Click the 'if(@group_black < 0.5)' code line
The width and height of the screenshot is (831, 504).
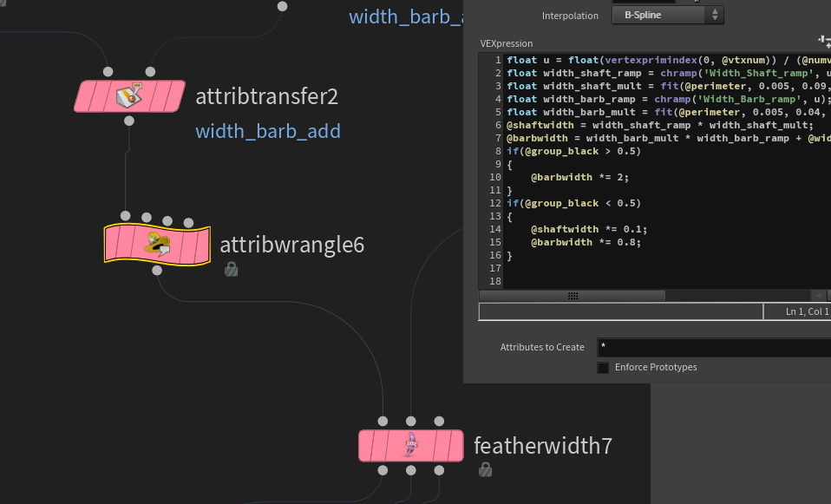pos(573,203)
